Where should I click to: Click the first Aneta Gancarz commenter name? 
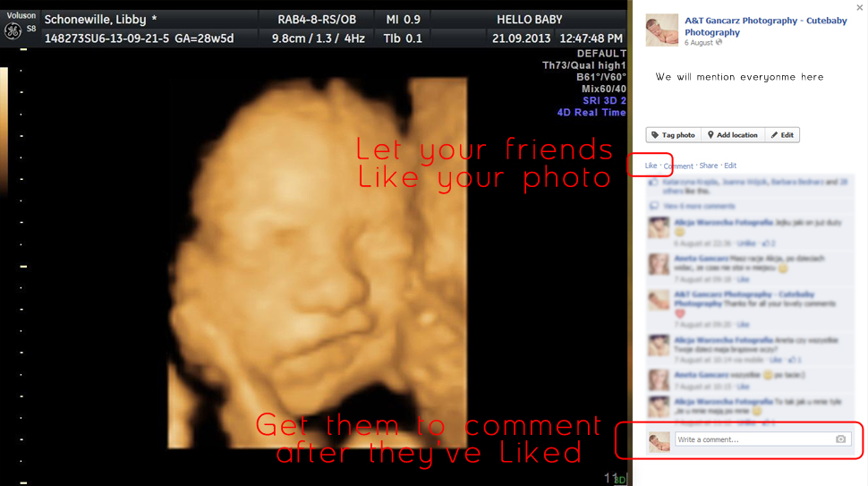701,259
